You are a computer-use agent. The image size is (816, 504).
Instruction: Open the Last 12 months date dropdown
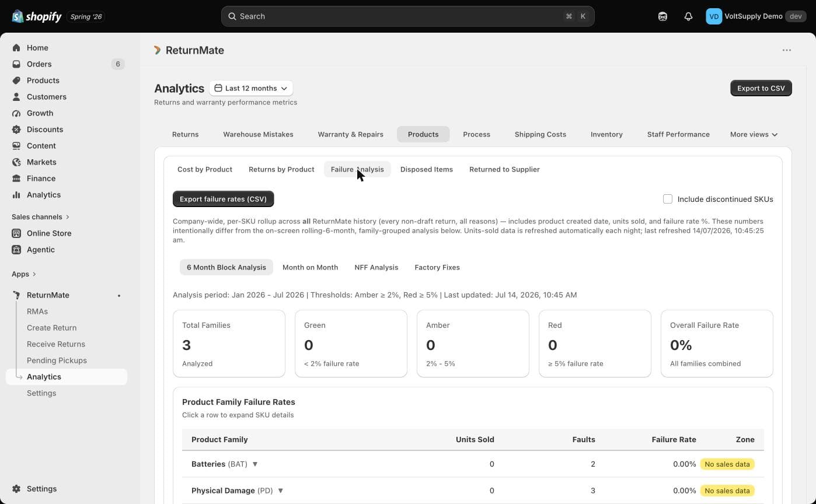[251, 88]
